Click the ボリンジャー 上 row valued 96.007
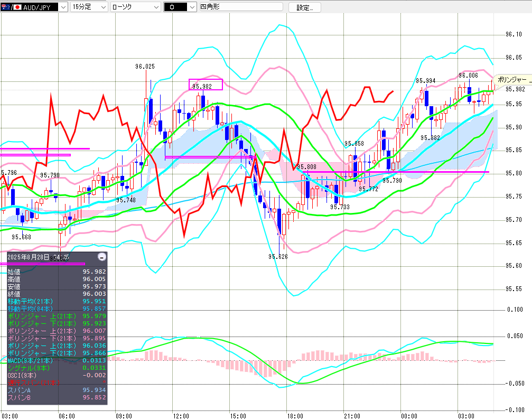 pos(57,331)
